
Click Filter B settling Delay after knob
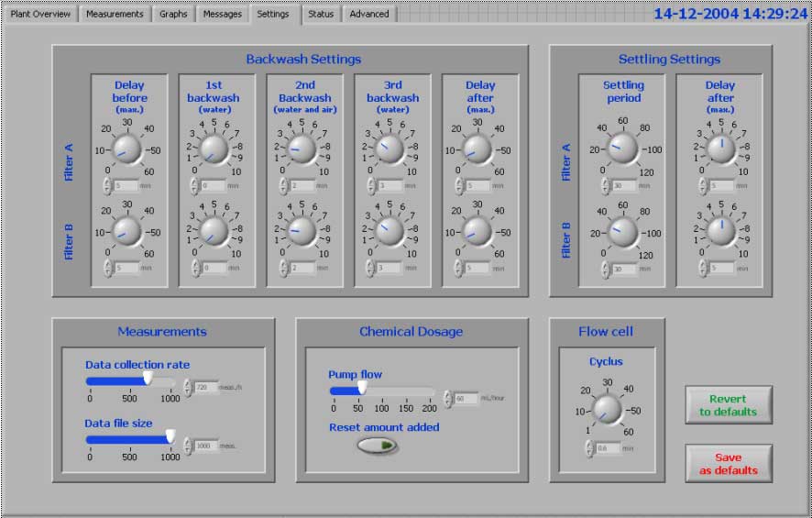(720, 232)
